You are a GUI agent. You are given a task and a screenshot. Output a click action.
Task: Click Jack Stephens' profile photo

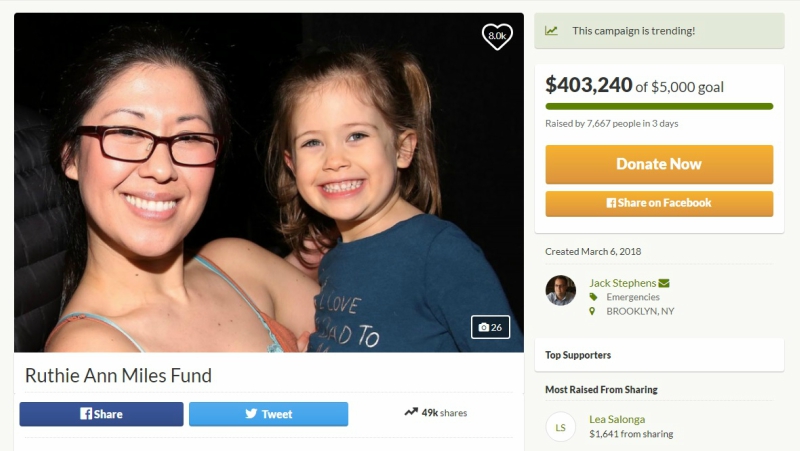561,291
